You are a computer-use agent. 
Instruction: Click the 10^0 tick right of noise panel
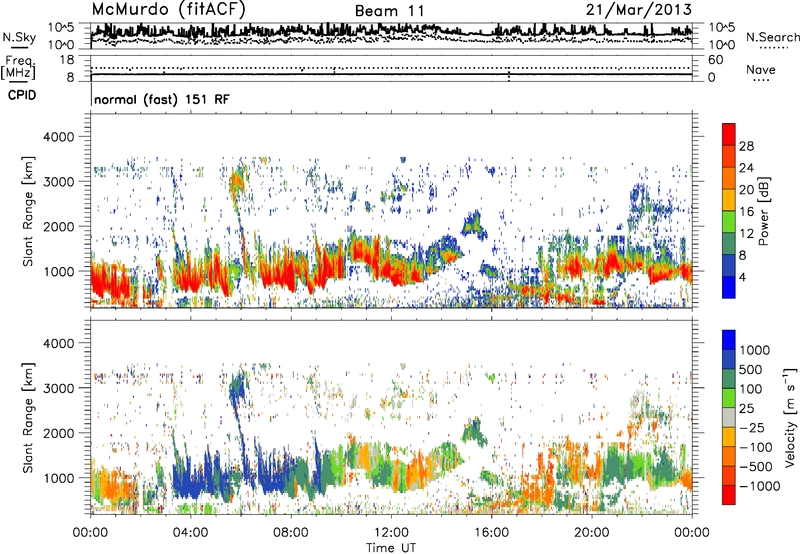tap(722, 45)
